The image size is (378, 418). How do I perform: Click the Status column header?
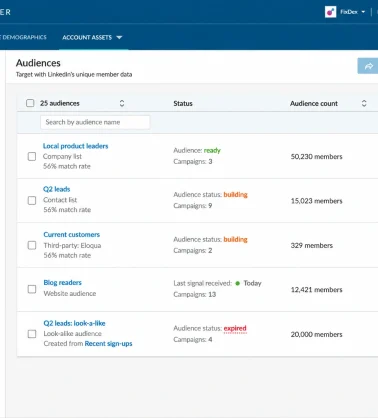click(x=183, y=104)
